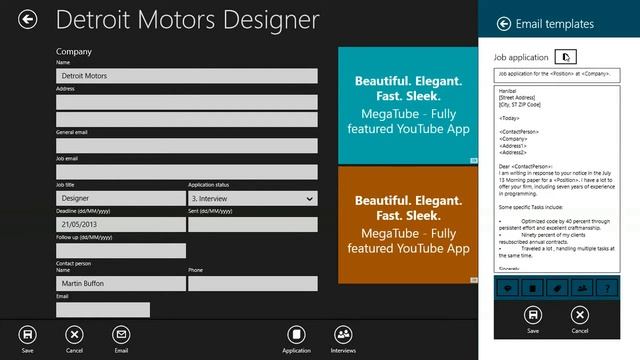Edit contact person name Martin Buffon
This screenshot has width=640, height=360.
(x=121, y=283)
